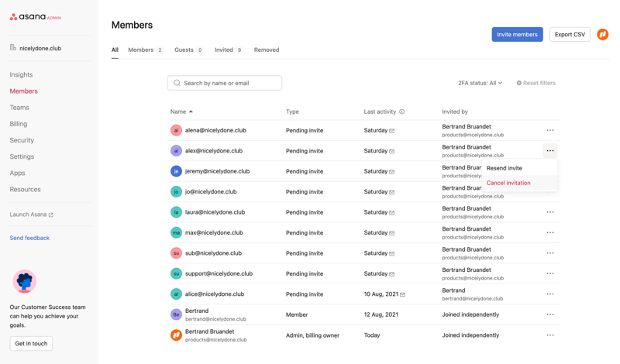
Task: Open more options for Bertrand Bruandet admin row
Action: [x=550, y=335]
